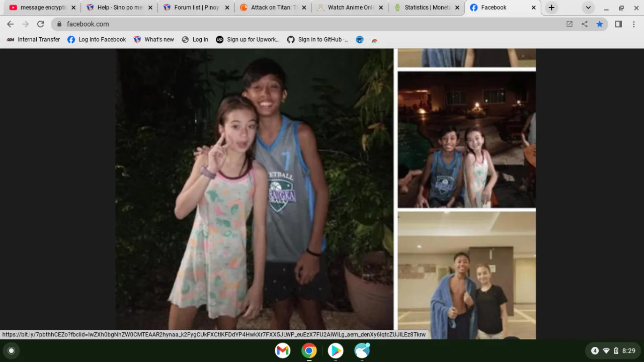Share this page icon in address bar

585,24
